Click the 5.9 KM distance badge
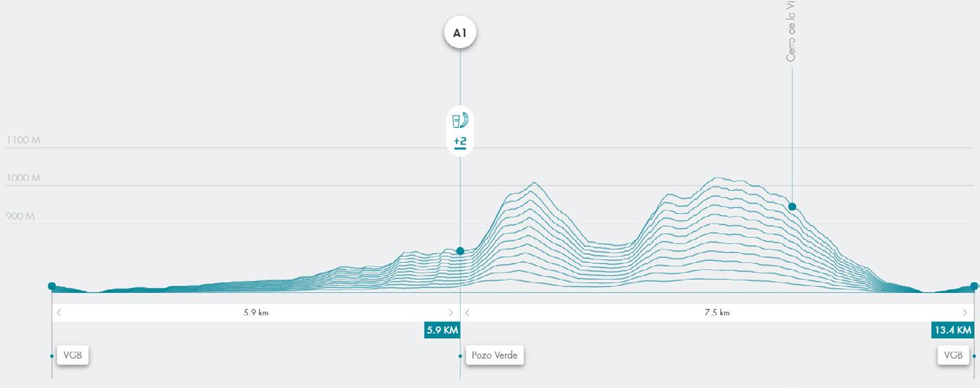This screenshot has width=980, height=388. coord(442,330)
